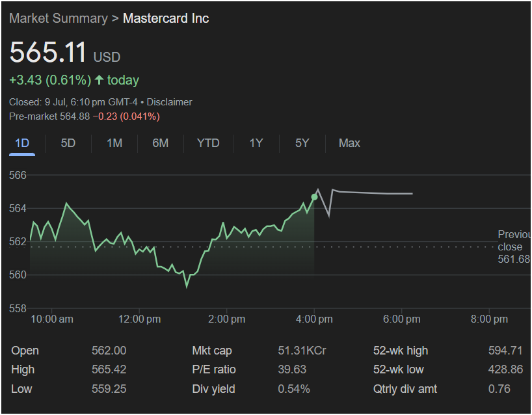Viewport: 532px width, 415px height.
Task: Click the 2:00 pm axis label
Action: [226, 319]
